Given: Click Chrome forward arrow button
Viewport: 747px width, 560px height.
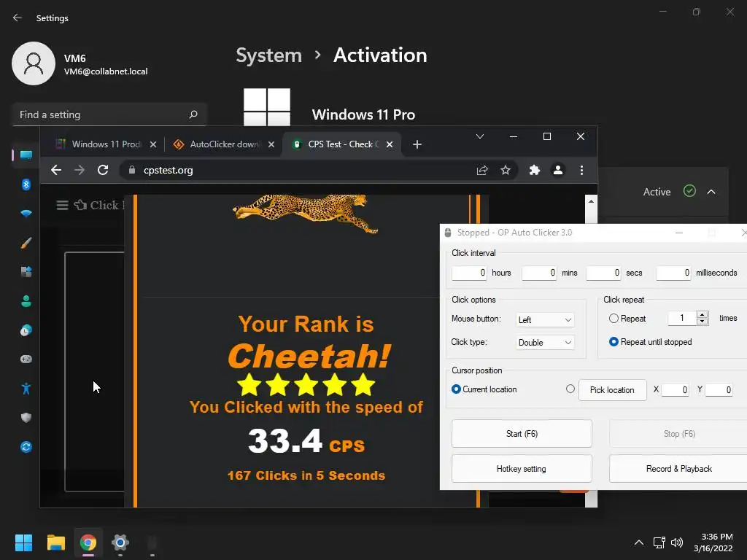Looking at the screenshot, I should tap(80, 170).
